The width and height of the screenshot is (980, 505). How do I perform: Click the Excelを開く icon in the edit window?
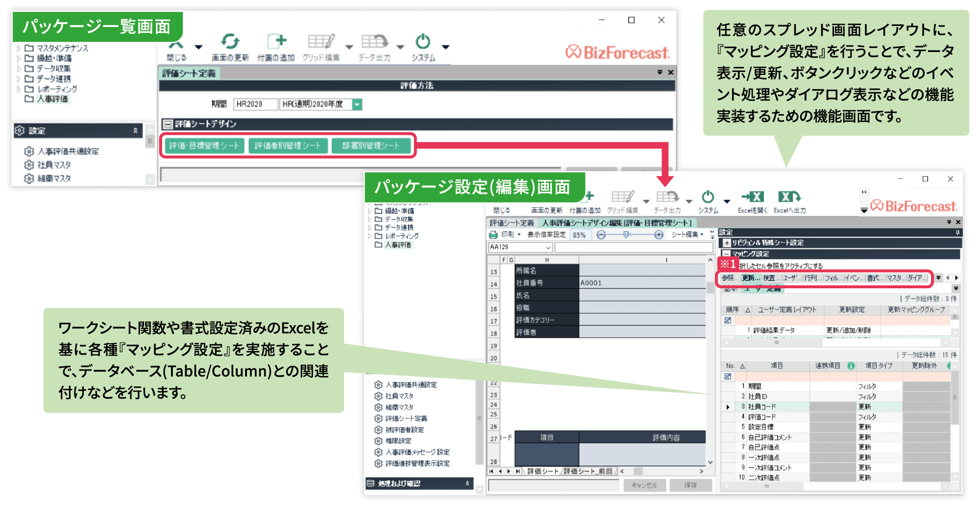[x=753, y=197]
